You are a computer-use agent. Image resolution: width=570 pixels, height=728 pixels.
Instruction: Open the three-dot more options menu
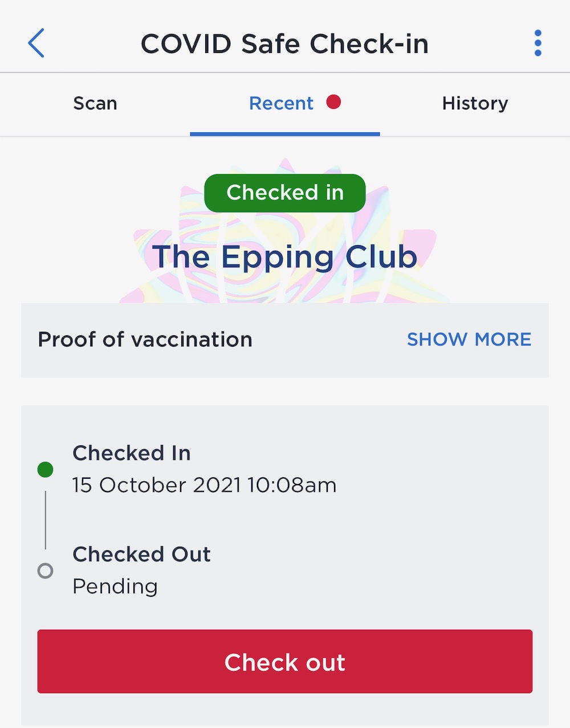(538, 43)
